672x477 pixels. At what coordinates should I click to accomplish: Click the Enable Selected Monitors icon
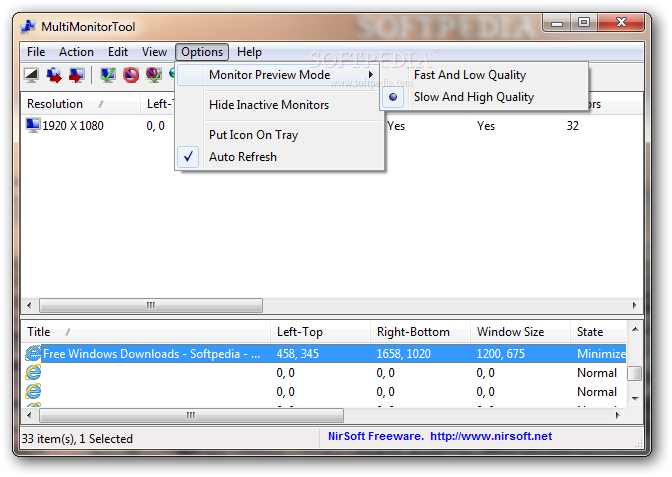click(108, 75)
